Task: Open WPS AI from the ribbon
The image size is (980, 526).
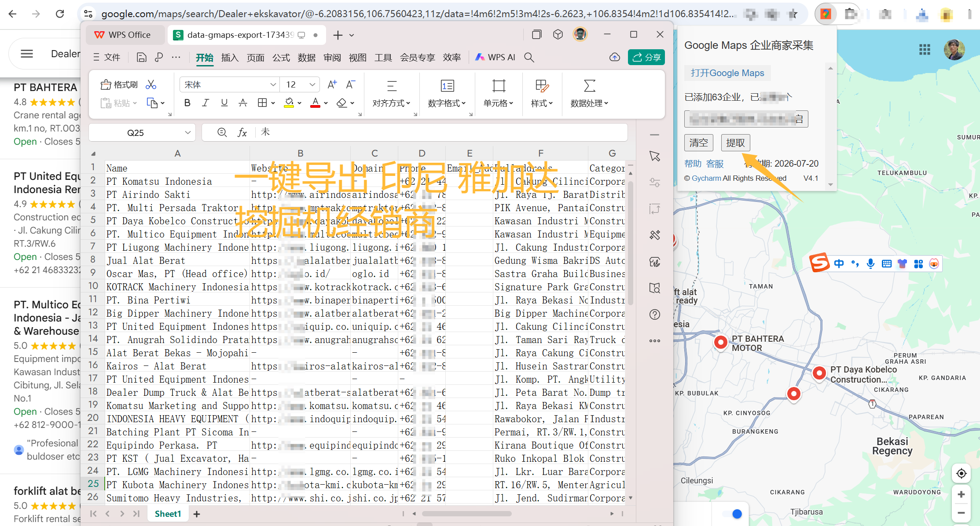Action: [x=495, y=57]
